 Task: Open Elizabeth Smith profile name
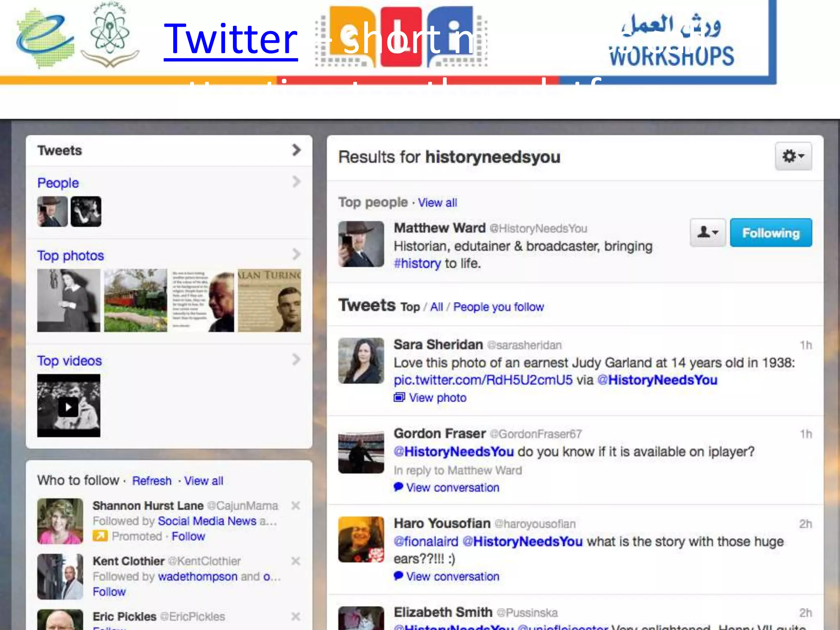pos(443,612)
